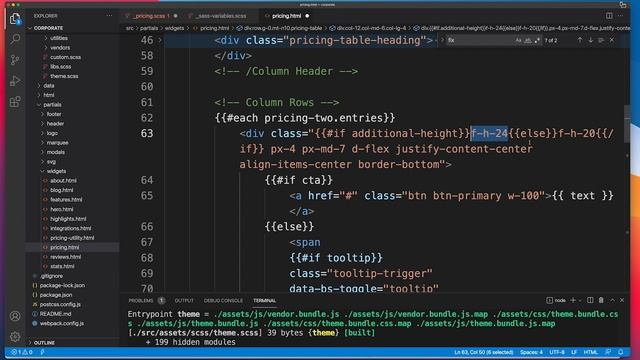Close the find widget
The width and height of the screenshot is (640, 360).
(x=611, y=40)
